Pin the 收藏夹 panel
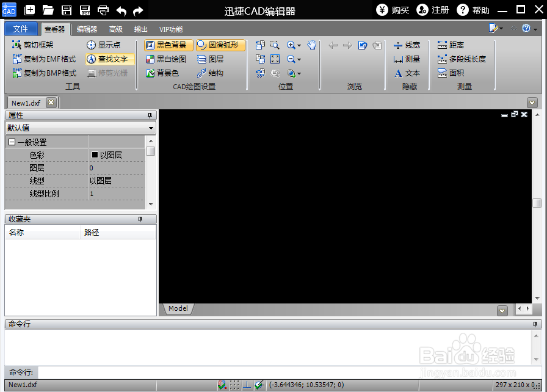Image resolution: width=547 pixels, height=392 pixels. tap(140, 219)
